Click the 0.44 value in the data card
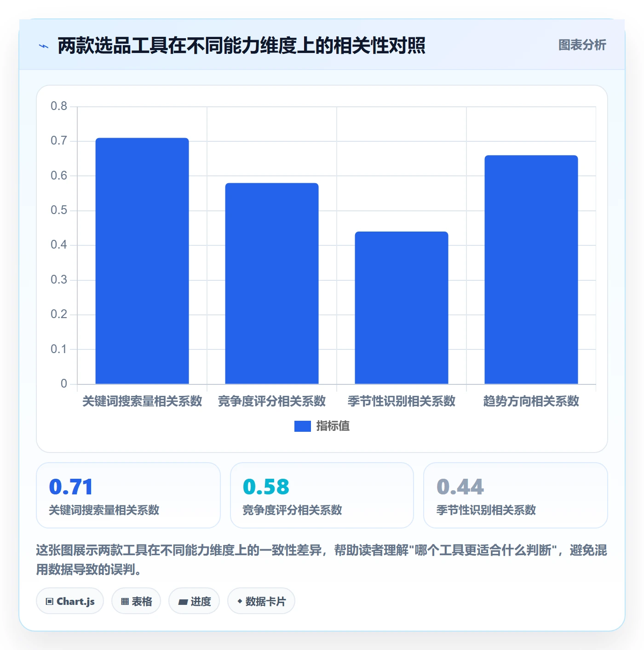644x650 pixels. 460,487
